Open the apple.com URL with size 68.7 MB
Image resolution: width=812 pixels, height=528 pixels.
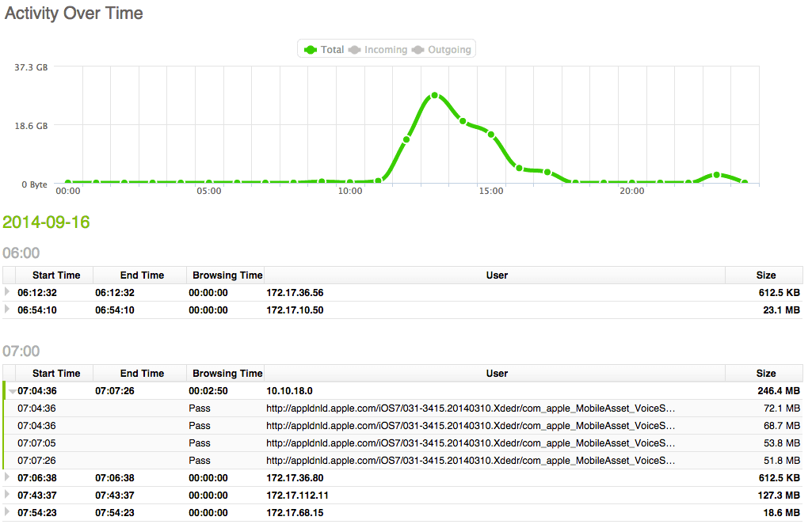pos(471,426)
